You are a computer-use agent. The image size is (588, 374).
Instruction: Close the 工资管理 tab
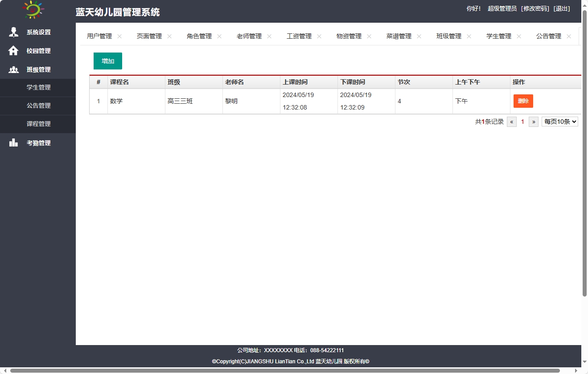319,37
